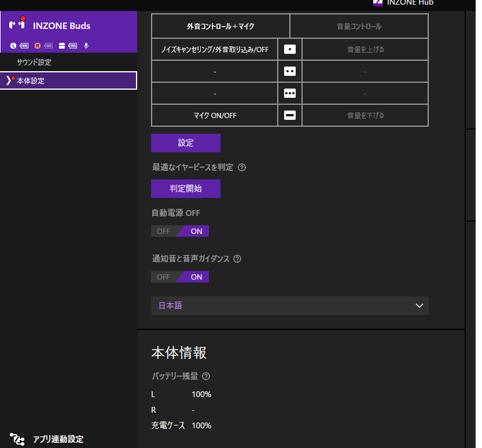
Task: Click the microphone status icon
Action: coord(86,46)
